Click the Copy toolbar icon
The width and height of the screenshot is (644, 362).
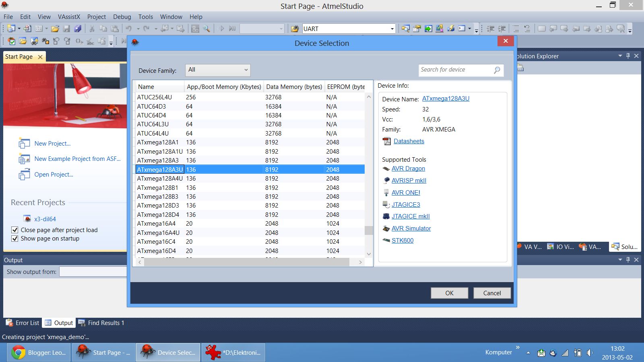(103, 29)
